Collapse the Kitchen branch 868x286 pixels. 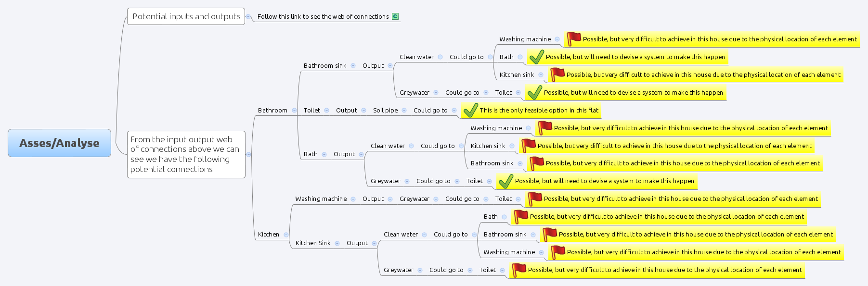(286, 235)
